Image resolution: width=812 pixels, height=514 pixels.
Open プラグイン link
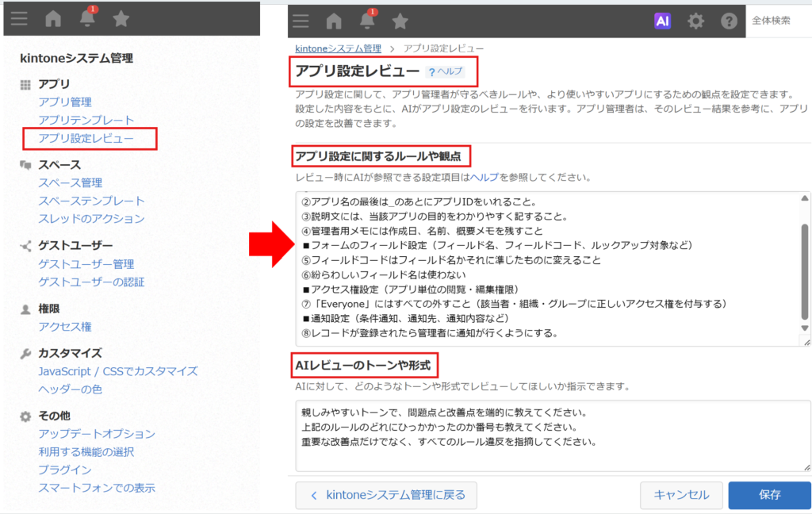[65, 470]
